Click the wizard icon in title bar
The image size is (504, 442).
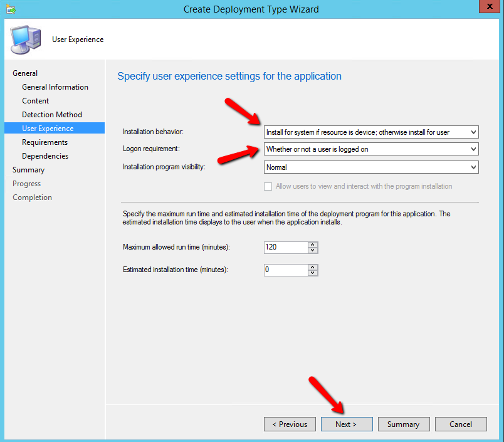coord(11,9)
